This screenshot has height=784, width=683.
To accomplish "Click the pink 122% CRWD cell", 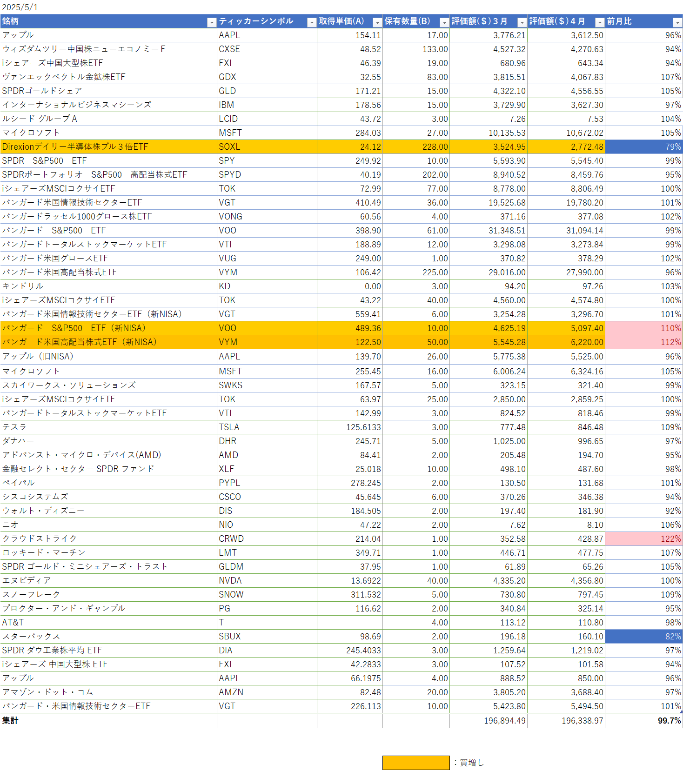I will point(644,539).
